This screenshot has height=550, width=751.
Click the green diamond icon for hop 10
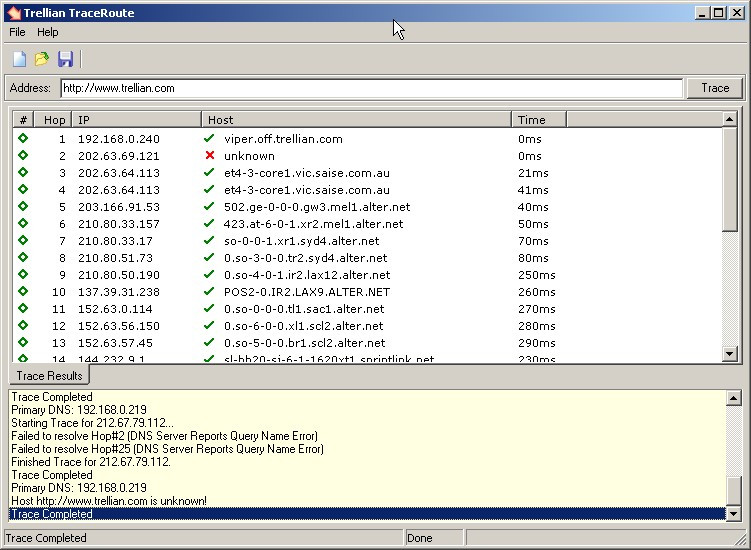pos(23,291)
